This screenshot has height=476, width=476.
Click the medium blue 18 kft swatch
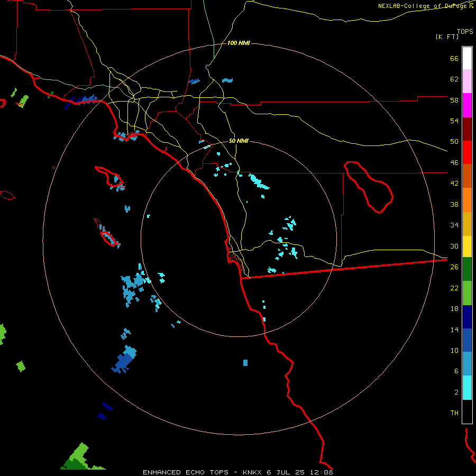(467, 340)
